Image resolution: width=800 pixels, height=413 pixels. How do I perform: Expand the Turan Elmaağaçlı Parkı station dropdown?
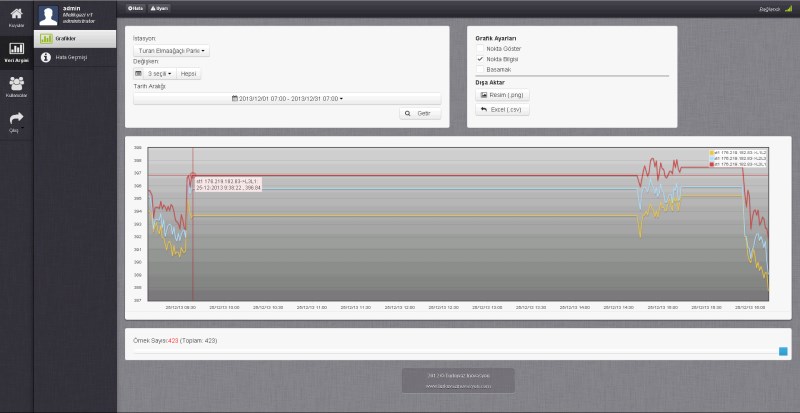coord(171,49)
